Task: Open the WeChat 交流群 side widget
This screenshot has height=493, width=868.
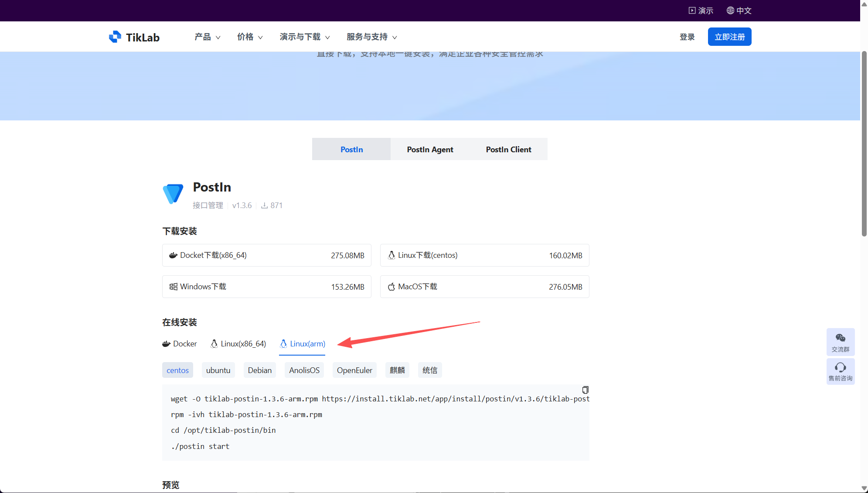Action: pyautogui.click(x=840, y=342)
